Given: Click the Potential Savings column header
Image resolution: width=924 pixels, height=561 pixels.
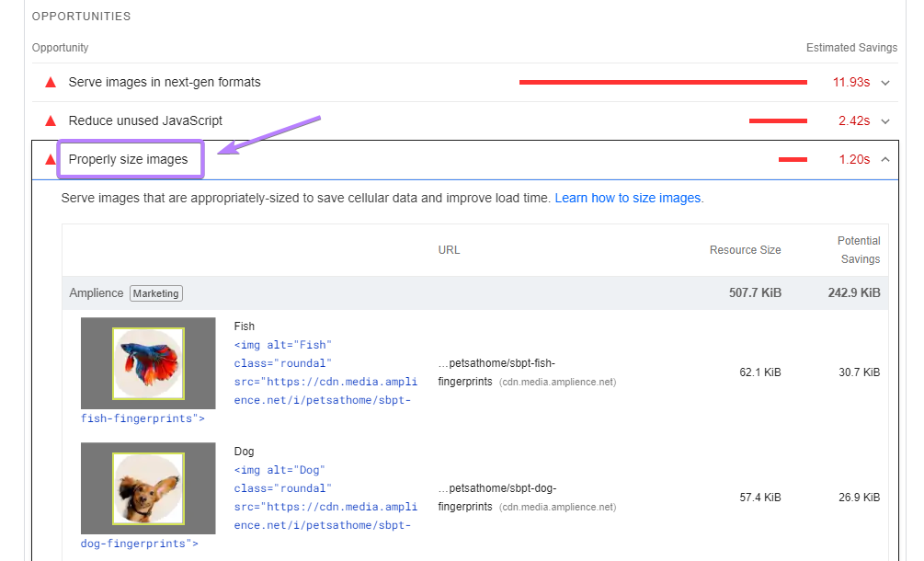Looking at the screenshot, I should point(858,249).
